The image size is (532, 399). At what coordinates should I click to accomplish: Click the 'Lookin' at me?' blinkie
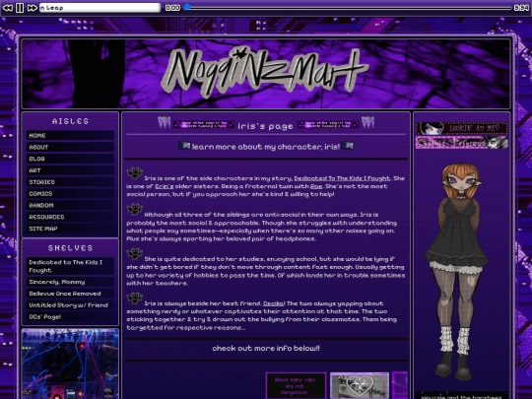pyautogui.click(x=462, y=128)
